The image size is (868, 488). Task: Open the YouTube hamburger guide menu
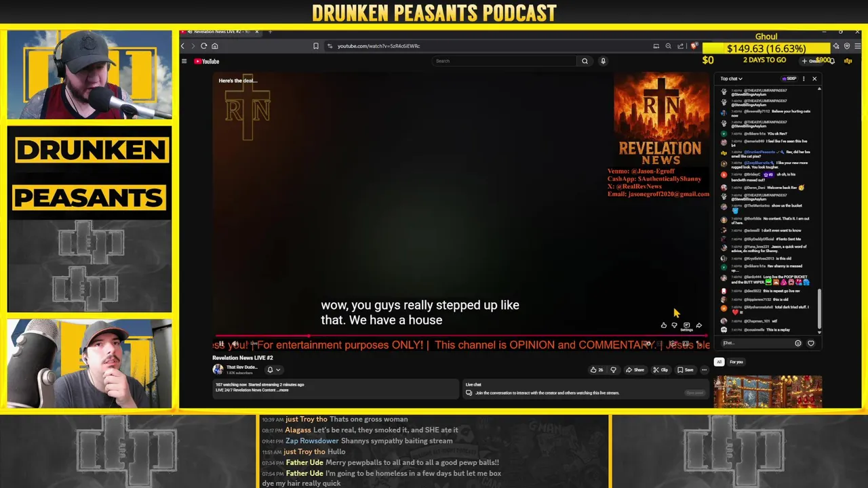coord(184,61)
